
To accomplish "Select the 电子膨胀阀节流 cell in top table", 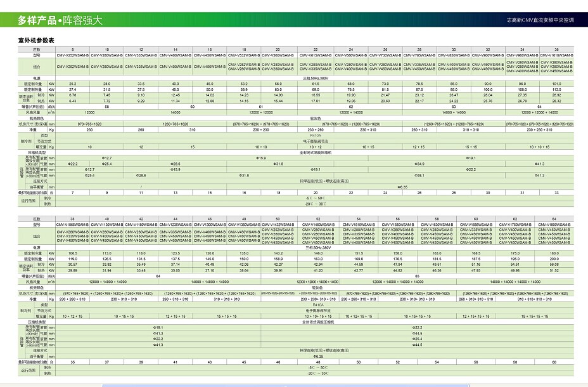I will [316, 141].
